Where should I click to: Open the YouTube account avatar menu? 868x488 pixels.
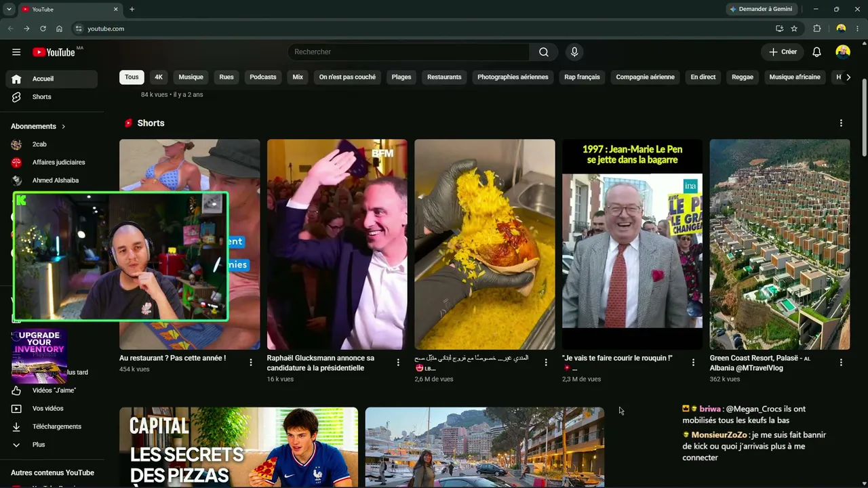coord(843,52)
